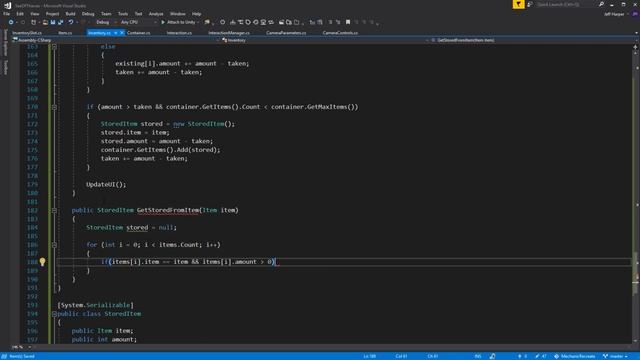Switch to the InteractionManager.cs tab
Screen dimensions: 640x360
[229, 33]
